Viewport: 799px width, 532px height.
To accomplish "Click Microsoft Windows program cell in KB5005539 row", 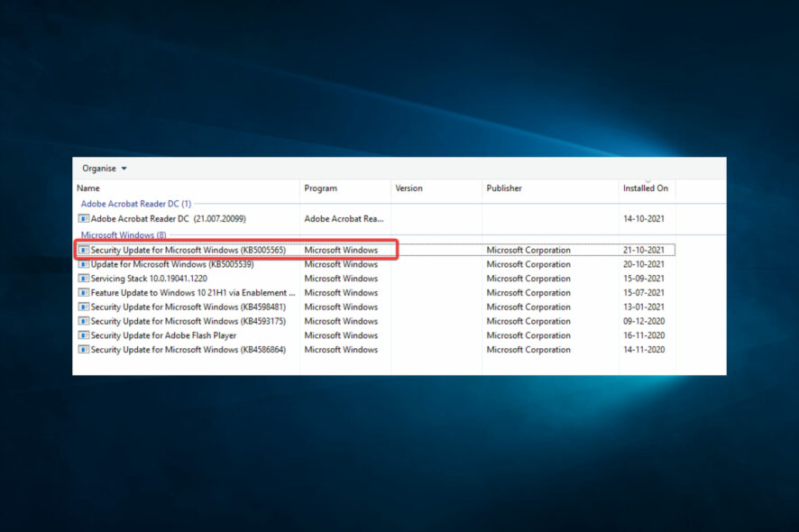I will tap(341, 264).
